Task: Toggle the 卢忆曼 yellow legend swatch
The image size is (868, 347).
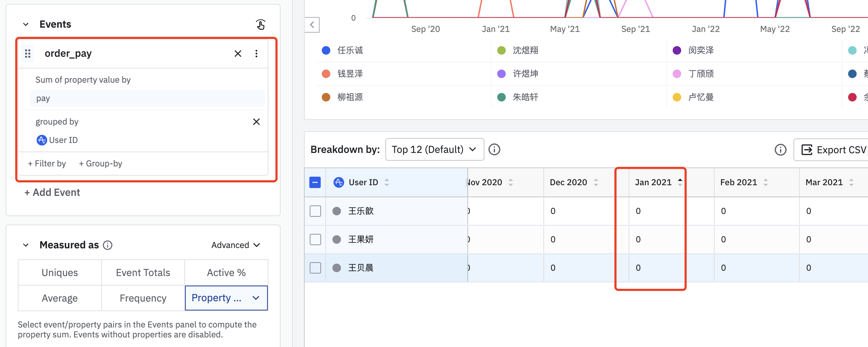Action: point(677,97)
